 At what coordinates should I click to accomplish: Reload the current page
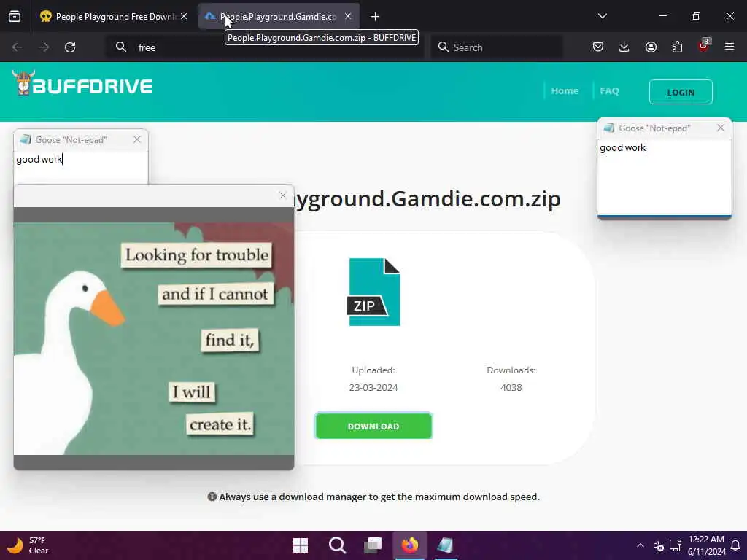(70, 47)
